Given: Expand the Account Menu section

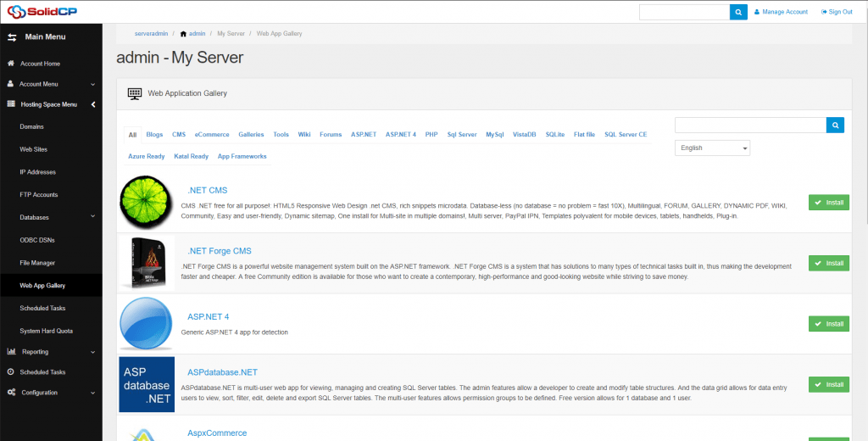Looking at the screenshot, I should (51, 84).
